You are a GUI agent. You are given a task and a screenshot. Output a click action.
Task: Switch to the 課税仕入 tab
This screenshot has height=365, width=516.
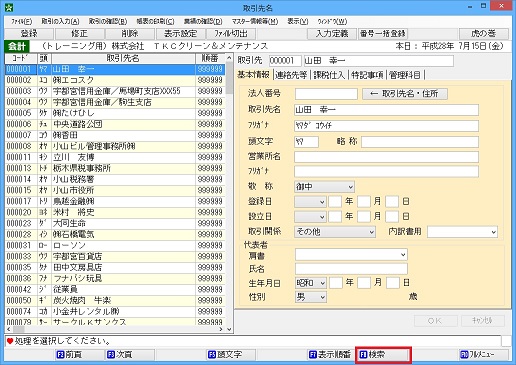329,75
